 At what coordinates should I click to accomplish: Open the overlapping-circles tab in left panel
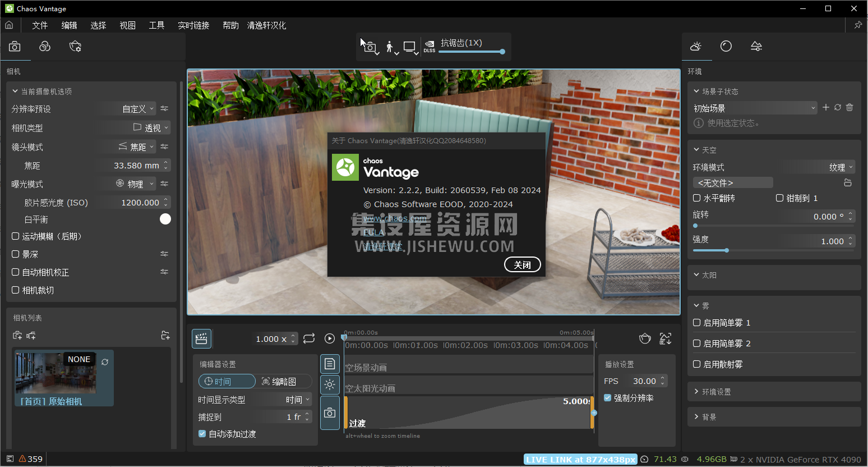(x=45, y=47)
